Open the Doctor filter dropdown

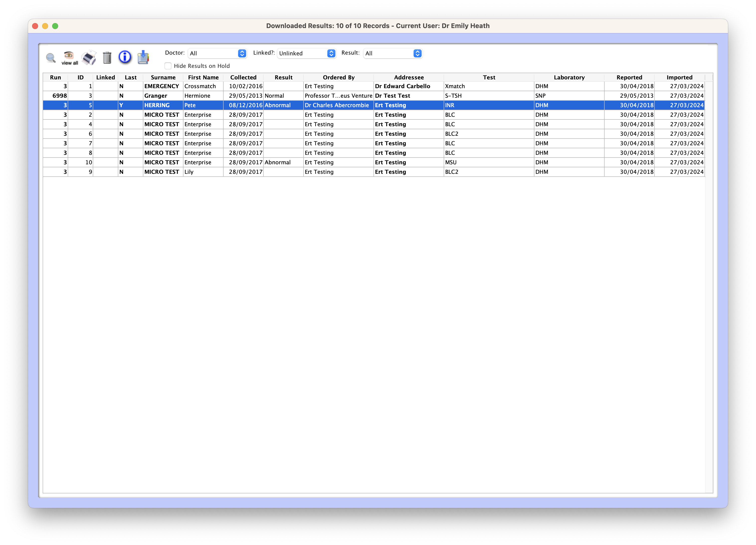tap(217, 53)
